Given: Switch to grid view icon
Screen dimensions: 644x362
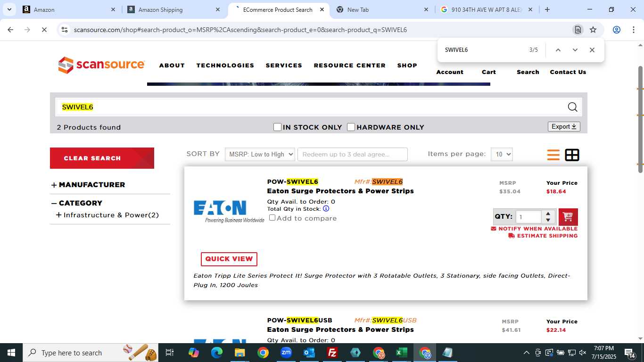Looking at the screenshot, I should 572,155.
